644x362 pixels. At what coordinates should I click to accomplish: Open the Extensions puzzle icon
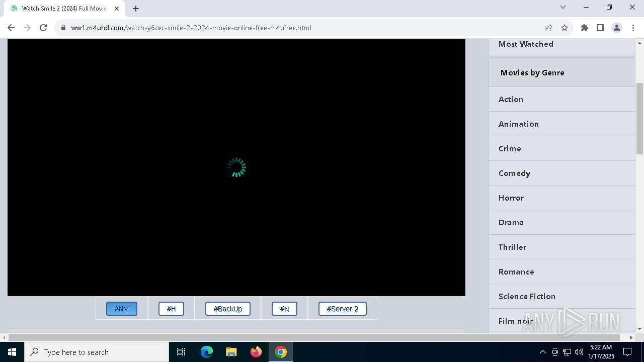pyautogui.click(x=585, y=28)
